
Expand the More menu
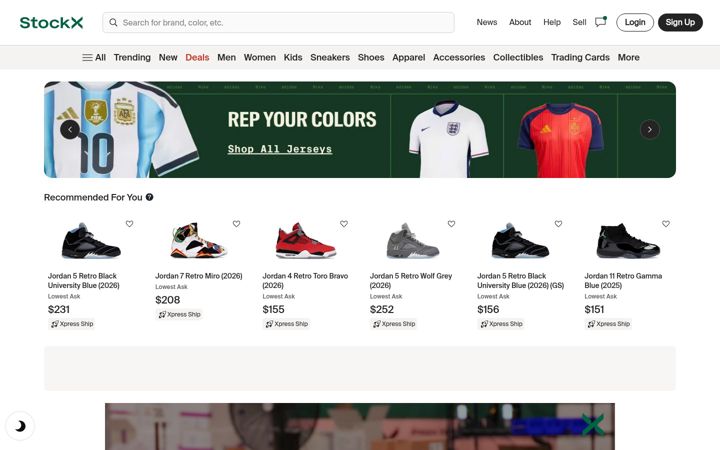629,57
